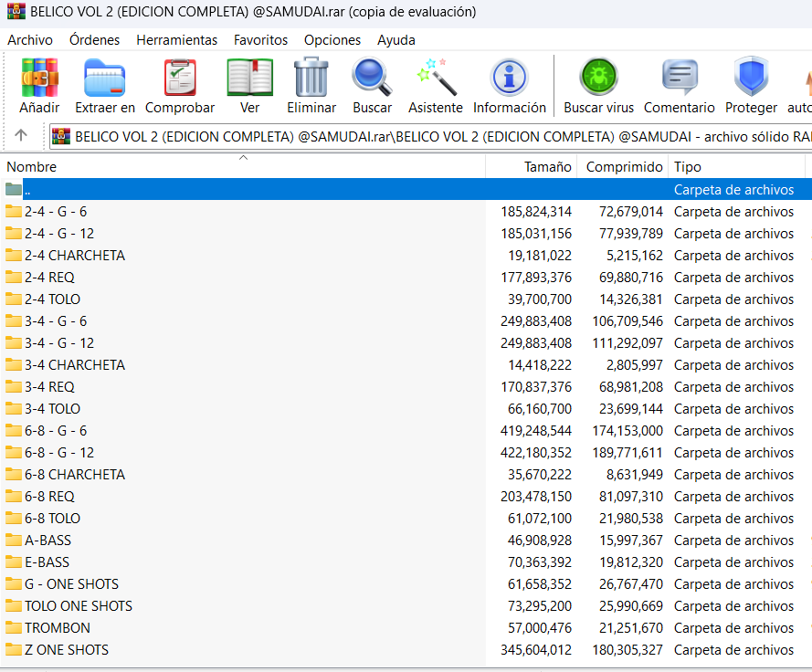This screenshot has width=812, height=672.
Task: Click folder icon of 6-8 REQ
Action: [x=14, y=496]
